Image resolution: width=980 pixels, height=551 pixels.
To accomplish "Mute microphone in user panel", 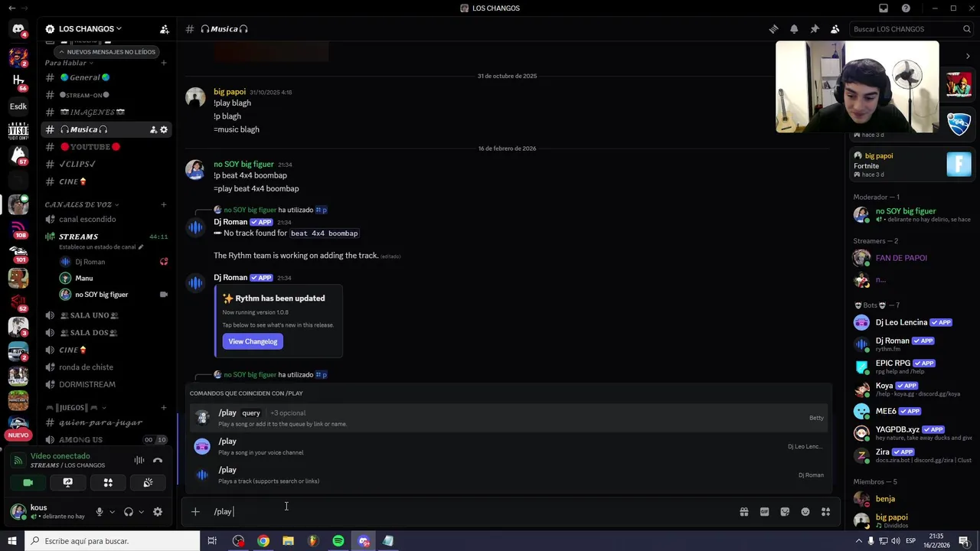I will 100,512.
